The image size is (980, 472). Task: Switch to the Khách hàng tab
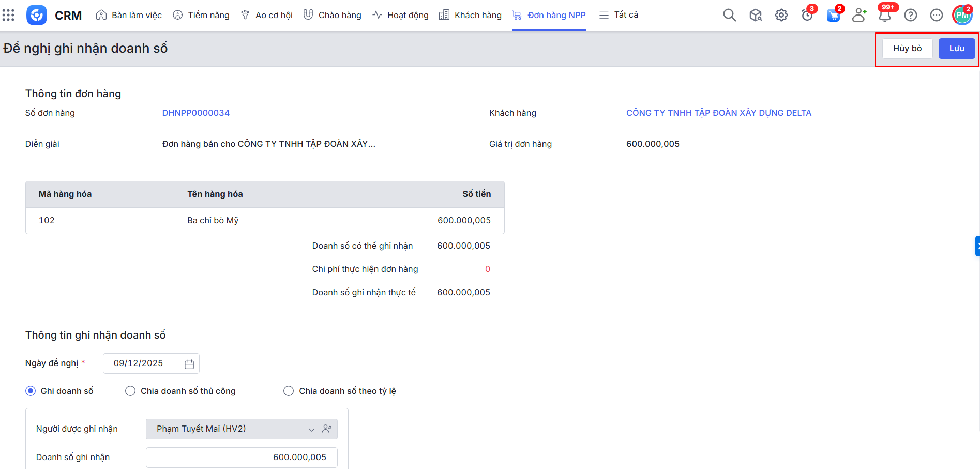[470, 15]
